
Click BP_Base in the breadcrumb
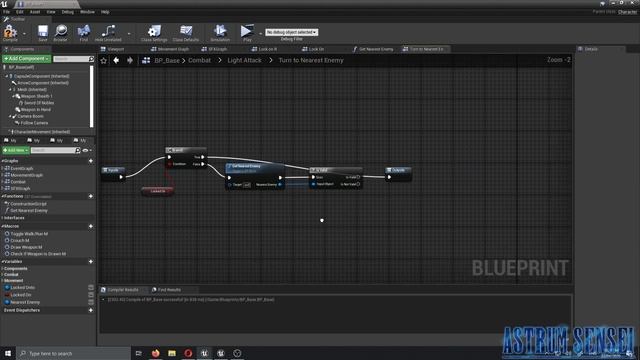coord(167,60)
